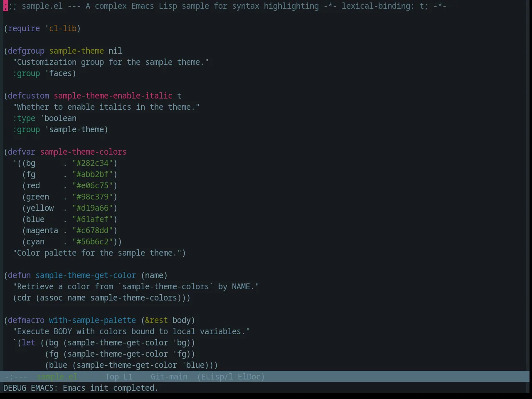This screenshot has height=399, width=532.
Task: Click "nil" on the defgroup line
Action: [116, 51]
